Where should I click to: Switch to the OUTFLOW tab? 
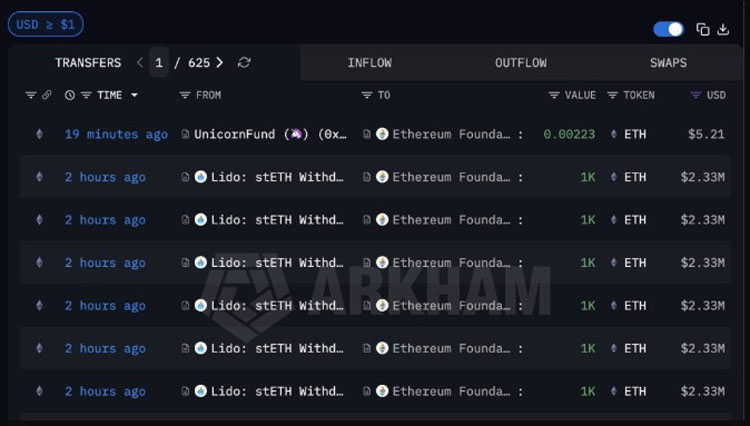[521, 63]
